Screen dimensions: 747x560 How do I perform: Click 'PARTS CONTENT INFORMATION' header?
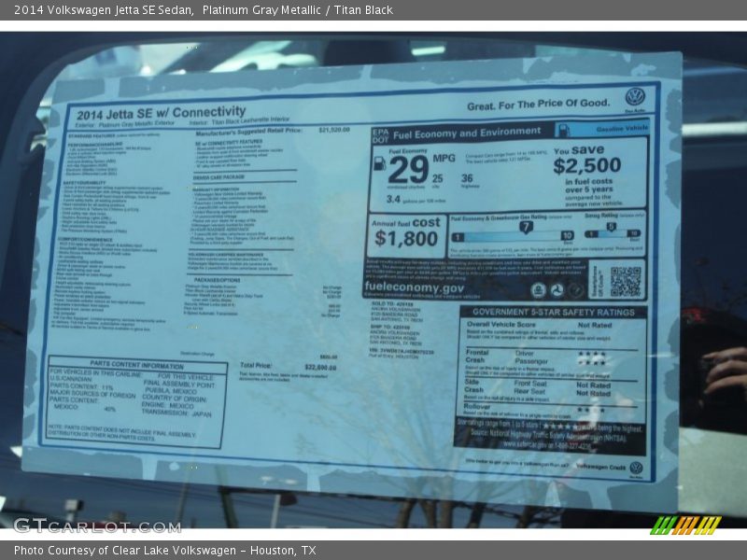coord(136,365)
